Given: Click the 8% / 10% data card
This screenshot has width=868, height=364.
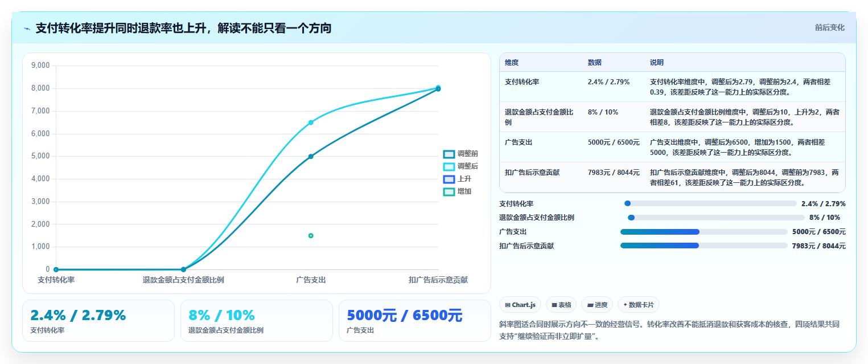Looking at the screenshot, I should (257, 321).
